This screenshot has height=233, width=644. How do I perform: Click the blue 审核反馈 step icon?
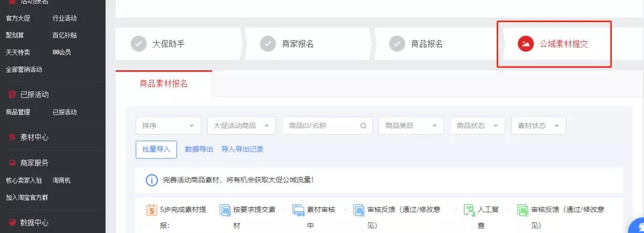[359, 210]
